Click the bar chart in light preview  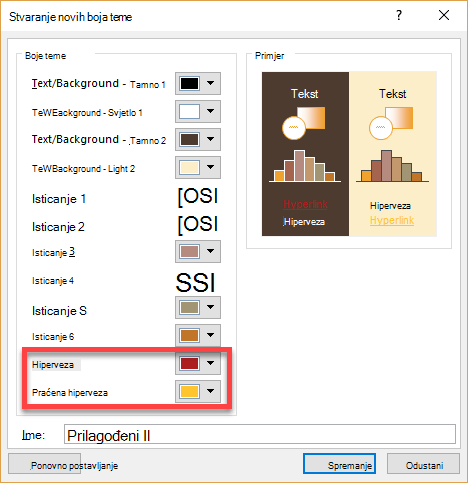click(x=392, y=166)
